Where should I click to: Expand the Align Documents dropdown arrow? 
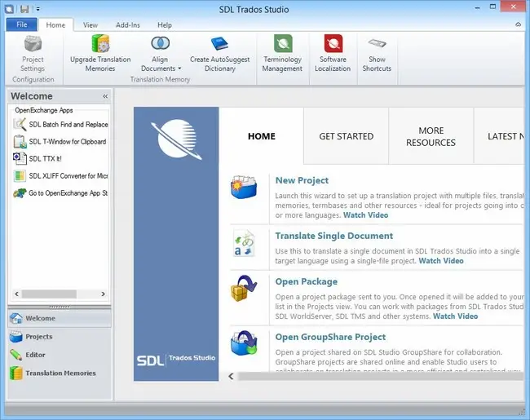[x=179, y=69]
